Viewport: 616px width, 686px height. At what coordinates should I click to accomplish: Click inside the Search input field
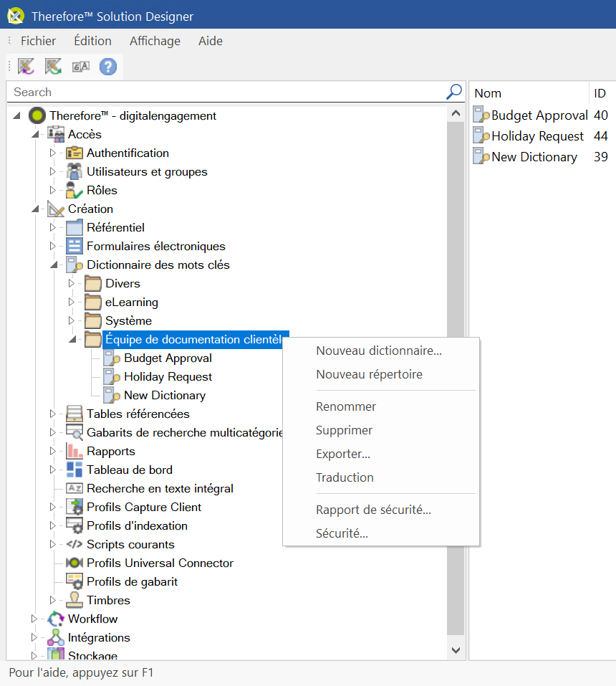click(215, 92)
